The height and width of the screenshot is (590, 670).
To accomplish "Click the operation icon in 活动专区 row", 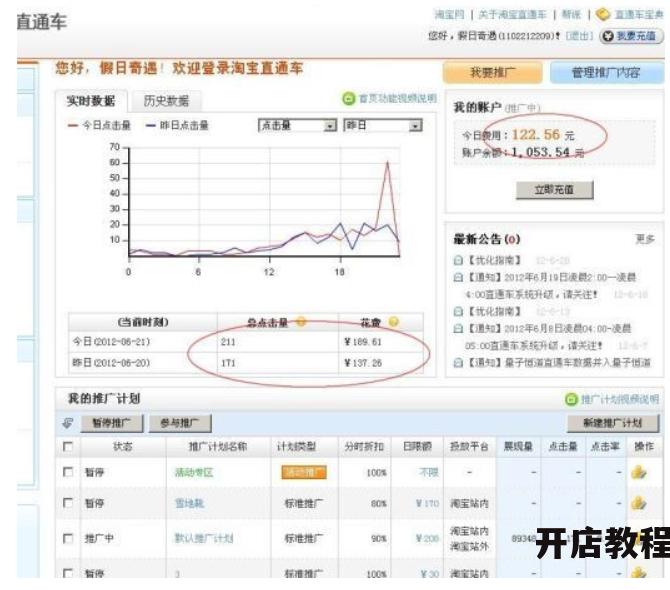I will [639, 473].
